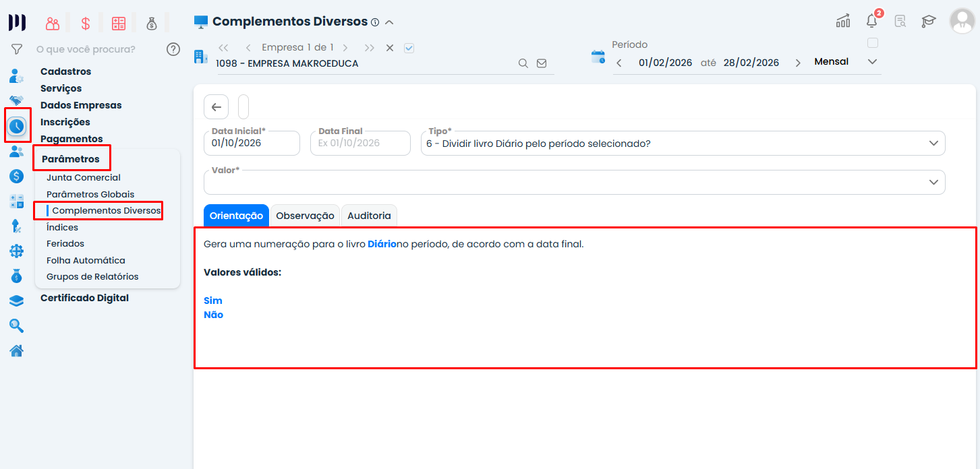
Task: Go to the next company arrow
Action: click(x=345, y=48)
